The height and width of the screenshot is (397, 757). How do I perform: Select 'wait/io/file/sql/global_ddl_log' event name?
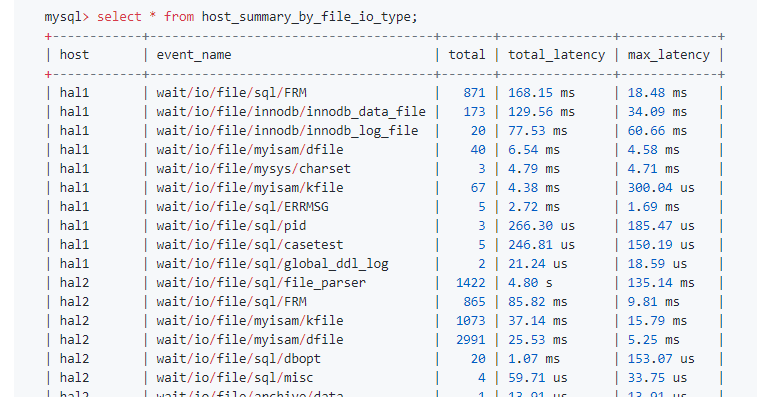coord(272,264)
